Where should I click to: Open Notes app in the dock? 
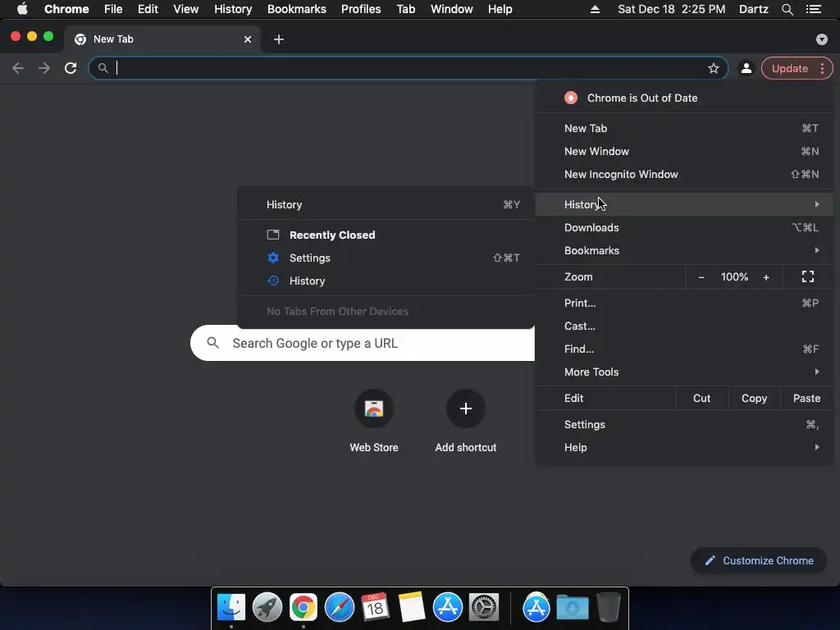pos(412,608)
